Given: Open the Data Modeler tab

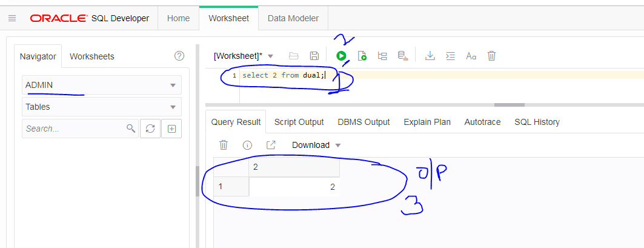Looking at the screenshot, I should (293, 18).
